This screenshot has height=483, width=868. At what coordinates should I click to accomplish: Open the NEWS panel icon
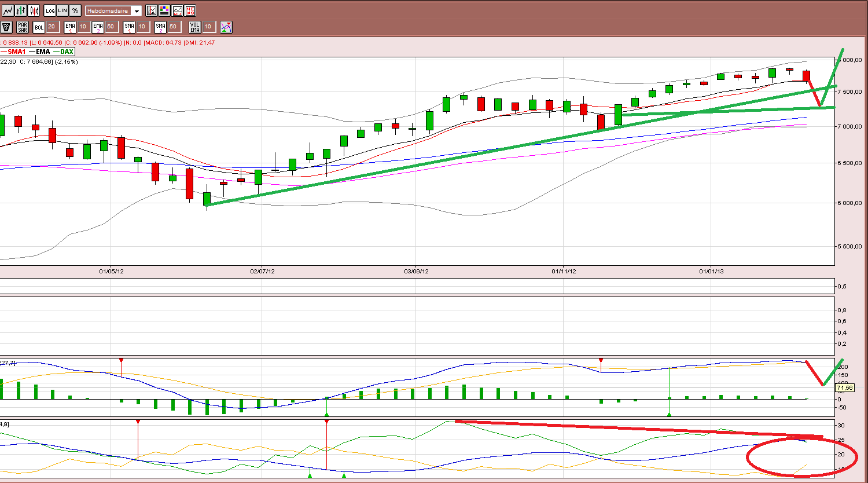pos(190,10)
